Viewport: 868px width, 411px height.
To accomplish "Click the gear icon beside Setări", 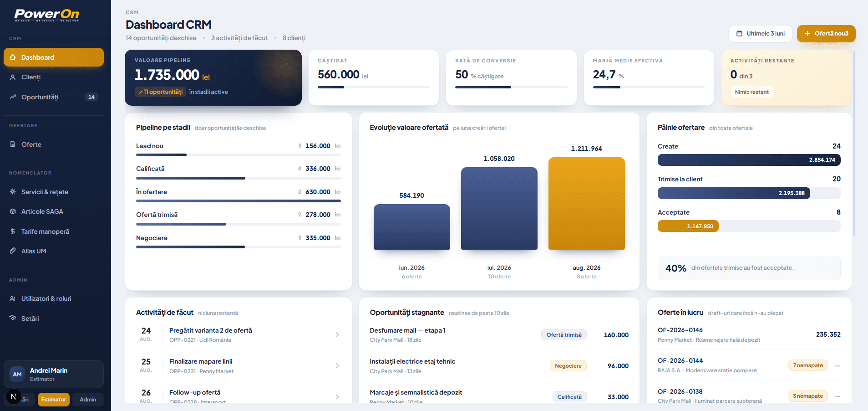I will pos(13,318).
